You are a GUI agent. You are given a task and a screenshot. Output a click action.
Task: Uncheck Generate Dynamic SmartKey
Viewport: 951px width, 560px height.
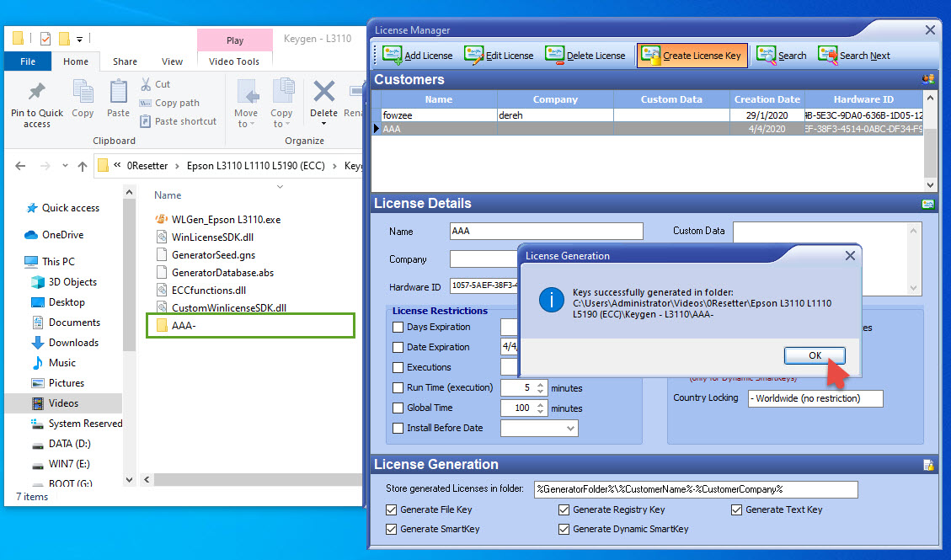[564, 529]
